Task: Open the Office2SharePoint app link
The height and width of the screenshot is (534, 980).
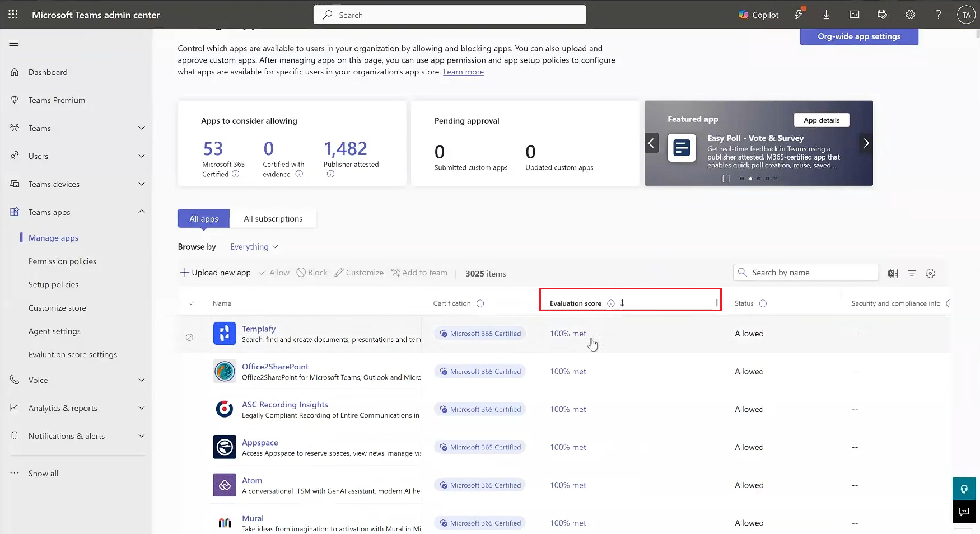Action: [x=275, y=367]
